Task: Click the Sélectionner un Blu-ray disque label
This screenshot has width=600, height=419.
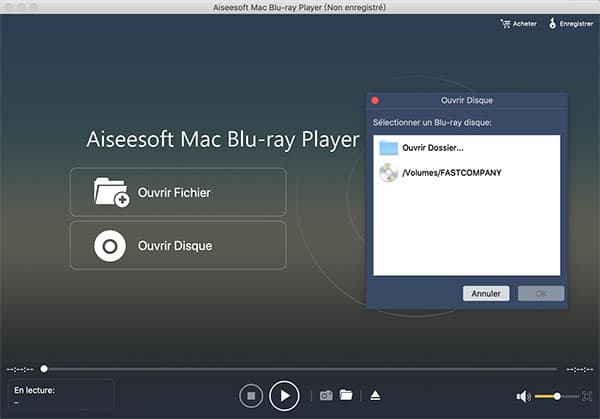Action: tap(432, 122)
